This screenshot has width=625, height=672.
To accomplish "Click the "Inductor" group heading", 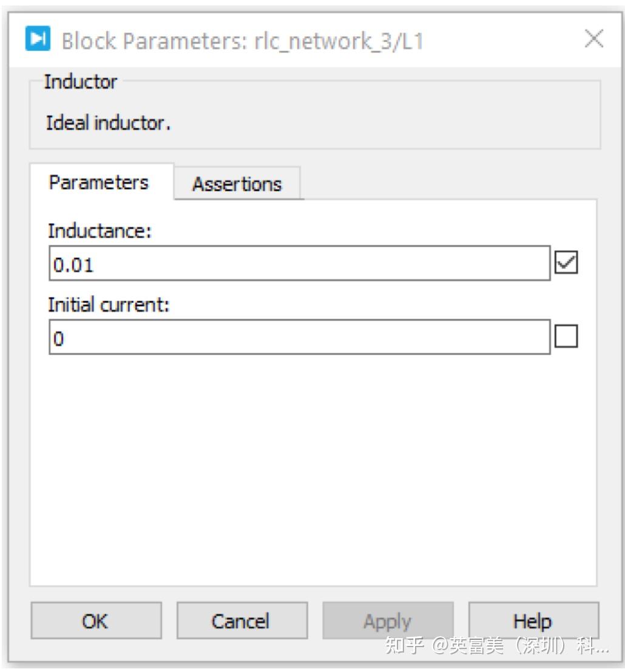I will pyautogui.click(x=81, y=82).
